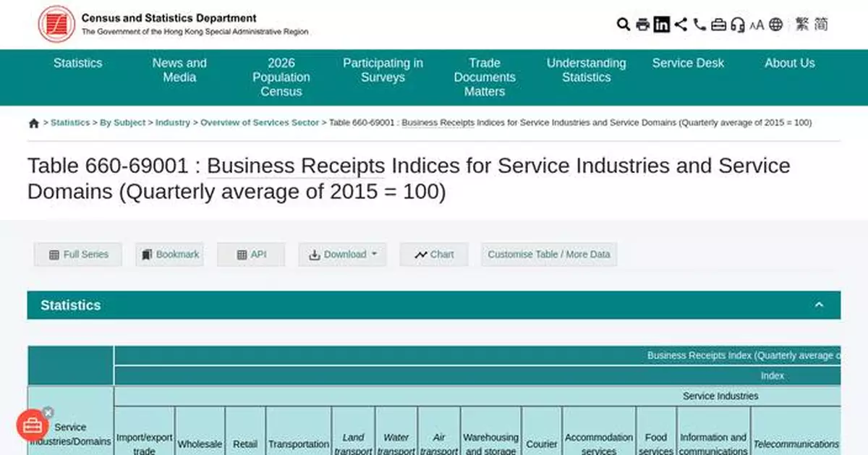
Task: Open the site search
Action: pyautogui.click(x=623, y=24)
